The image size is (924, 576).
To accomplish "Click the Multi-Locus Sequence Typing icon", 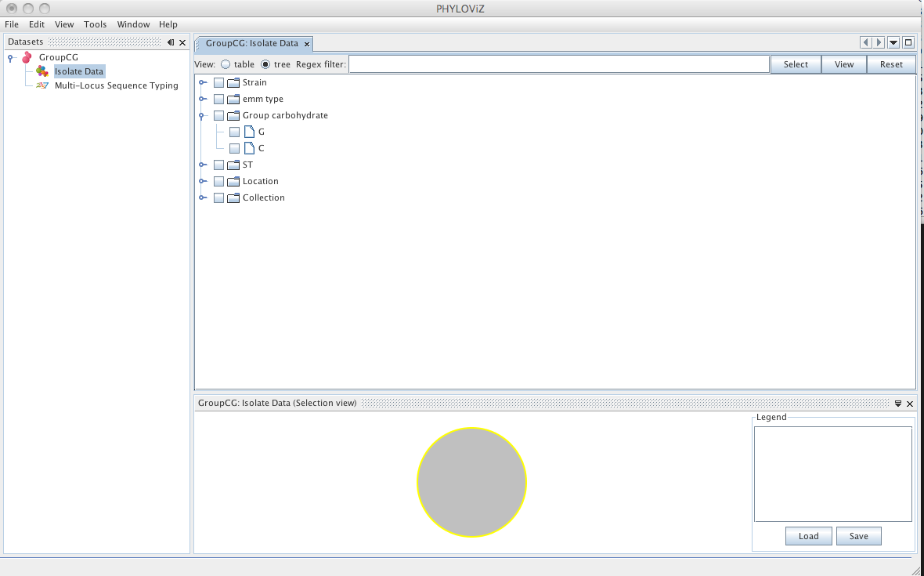I will [x=42, y=85].
